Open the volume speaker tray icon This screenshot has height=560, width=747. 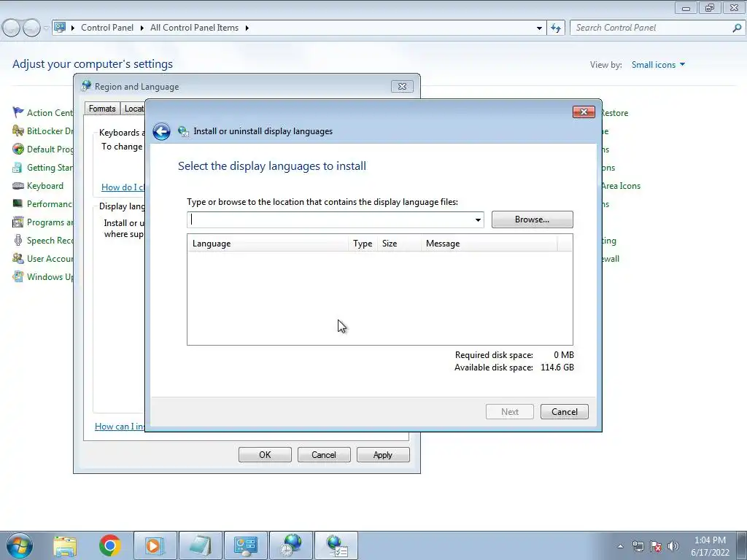pyautogui.click(x=673, y=546)
